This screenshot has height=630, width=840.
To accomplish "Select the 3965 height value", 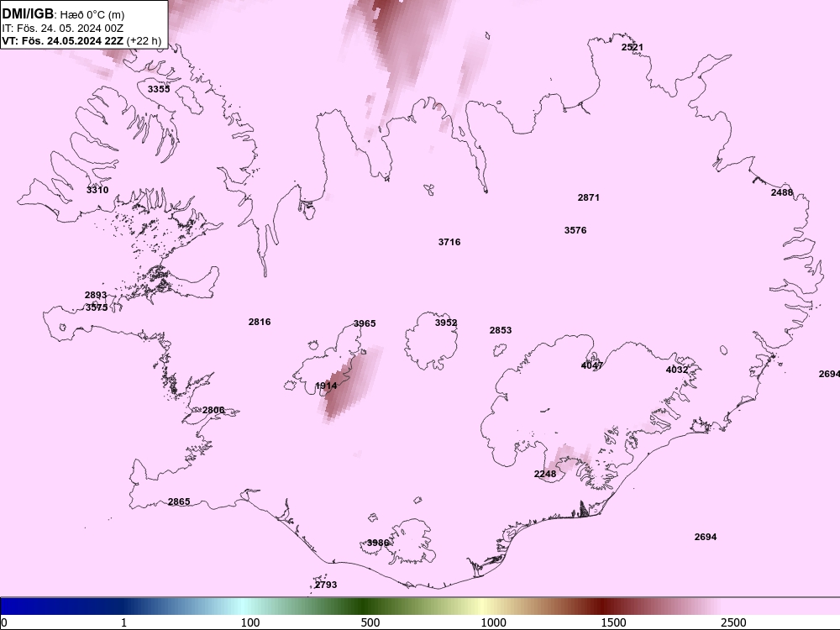I will click(x=365, y=323).
